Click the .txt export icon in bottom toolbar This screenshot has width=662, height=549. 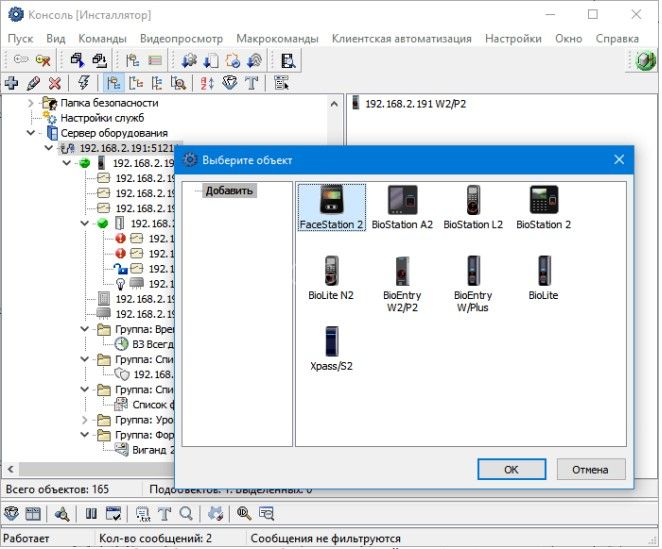(x=143, y=514)
